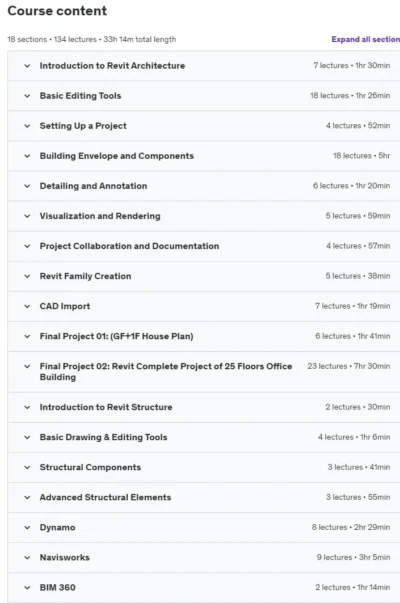Open the BIM 360 section
Viewport: 400px width, 603px height.
point(204,587)
